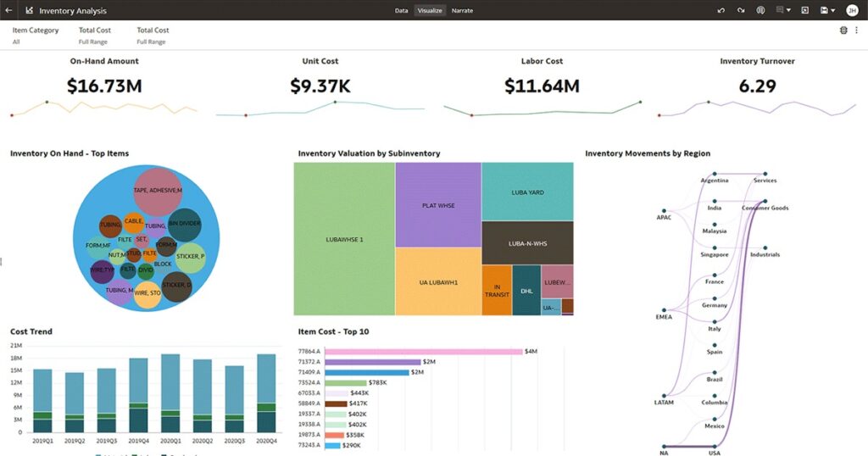Click the undo arrow icon

721,10
